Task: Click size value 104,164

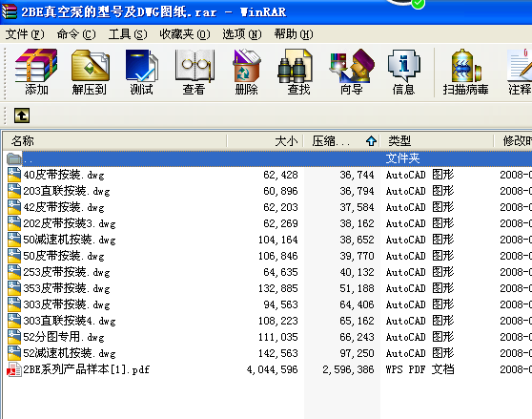Action: coord(277,240)
